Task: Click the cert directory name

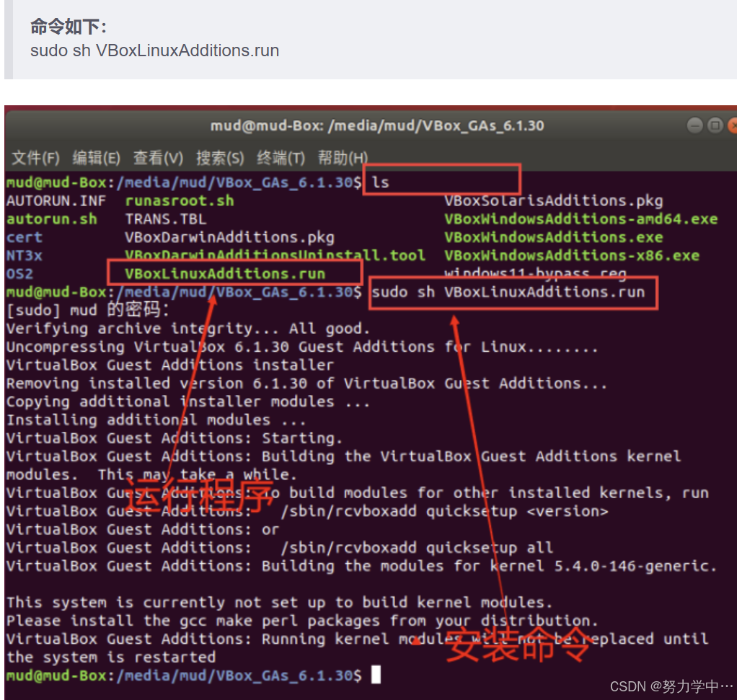Action: click(25, 237)
